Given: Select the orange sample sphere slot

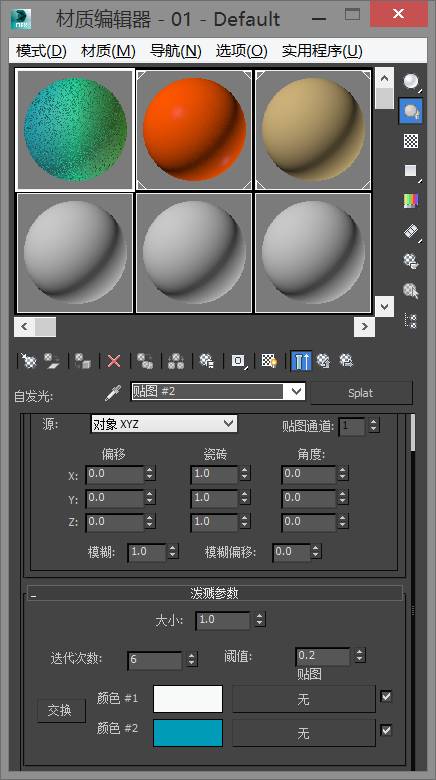Looking at the screenshot, I should point(194,130).
